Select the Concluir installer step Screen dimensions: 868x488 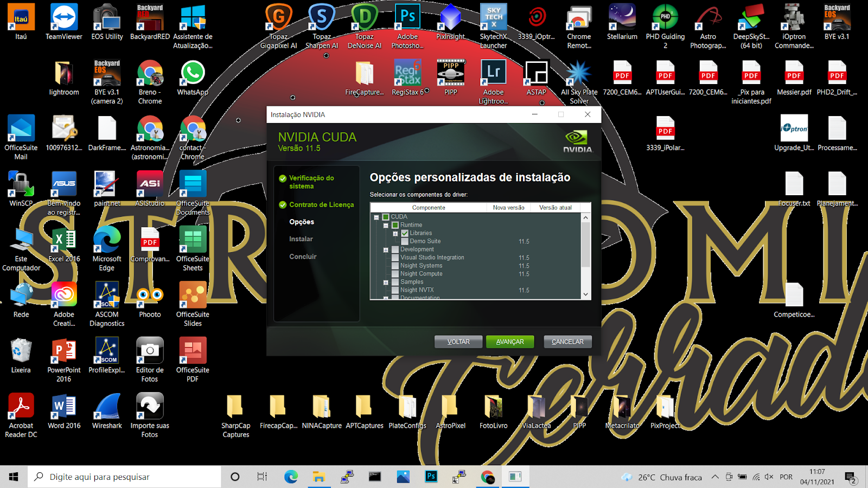point(303,256)
